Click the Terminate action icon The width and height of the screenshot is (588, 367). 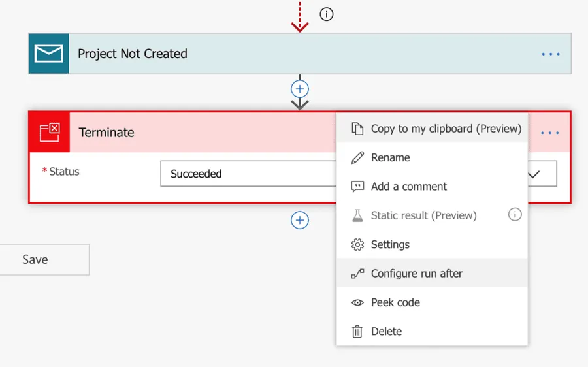coord(50,133)
